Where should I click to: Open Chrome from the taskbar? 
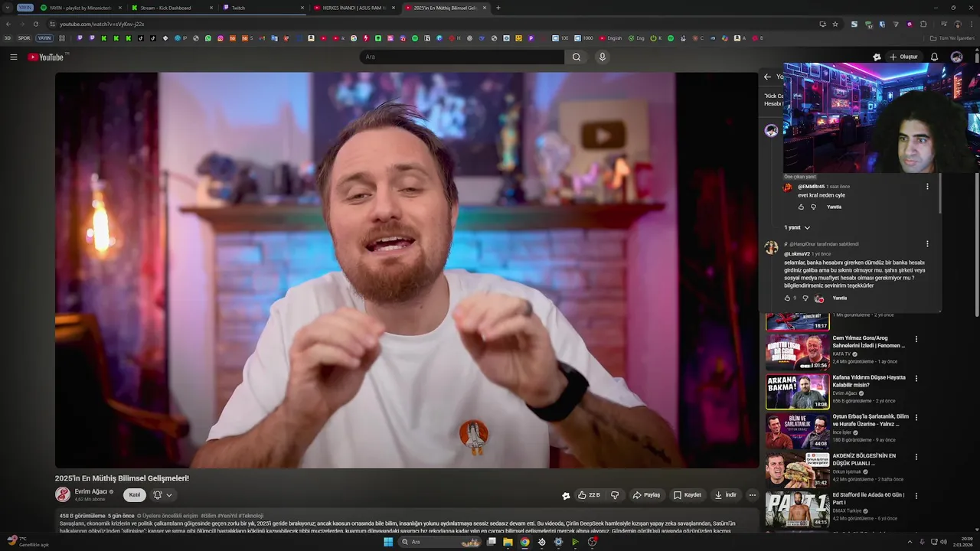524,542
